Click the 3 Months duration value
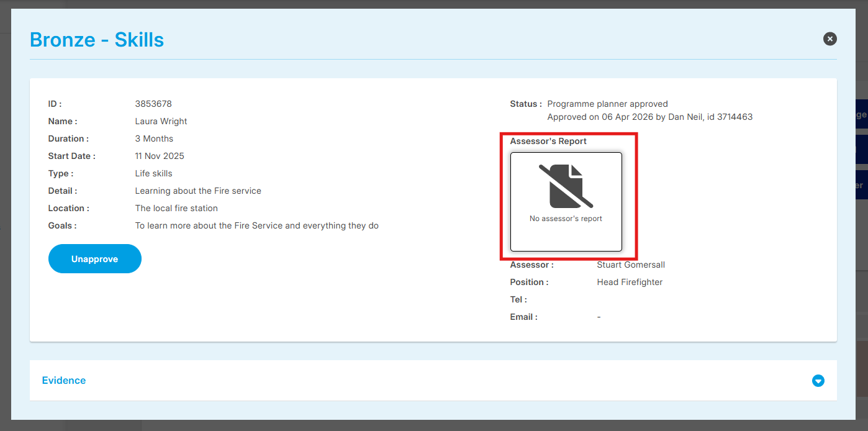The width and height of the screenshot is (868, 431). [154, 138]
